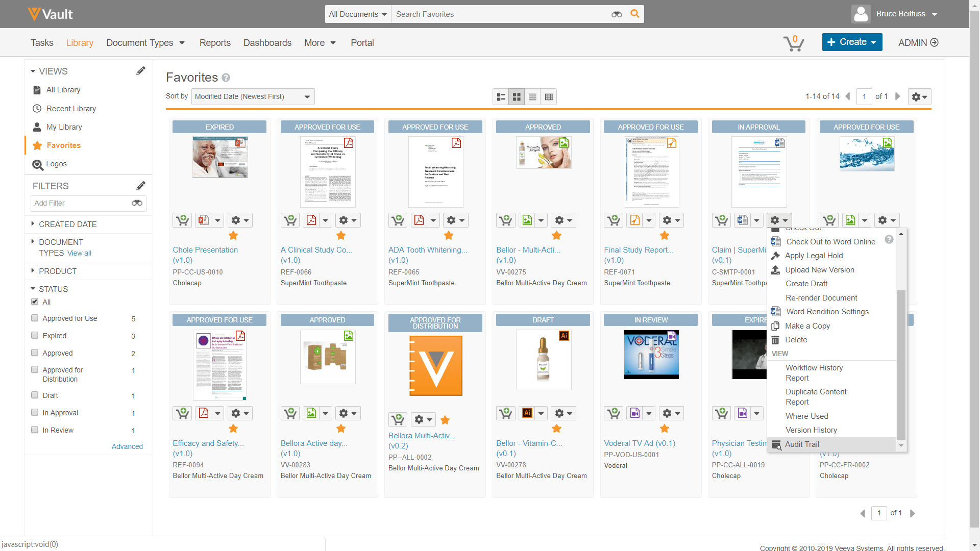Switch to the thumbnail grid view icon

pyautogui.click(x=517, y=97)
